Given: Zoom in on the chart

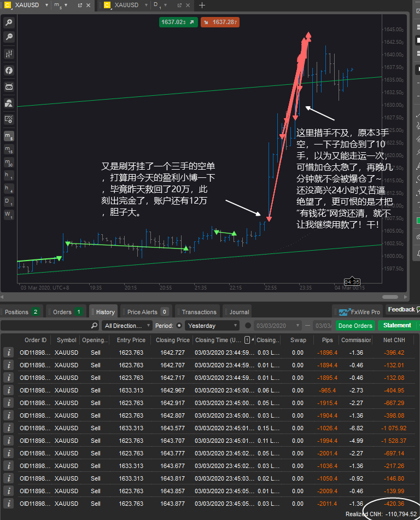Looking at the screenshot, I should 9,22.
